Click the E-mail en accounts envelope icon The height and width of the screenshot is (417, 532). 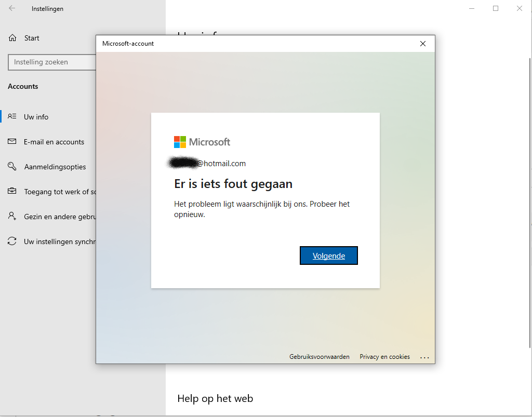click(x=12, y=141)
